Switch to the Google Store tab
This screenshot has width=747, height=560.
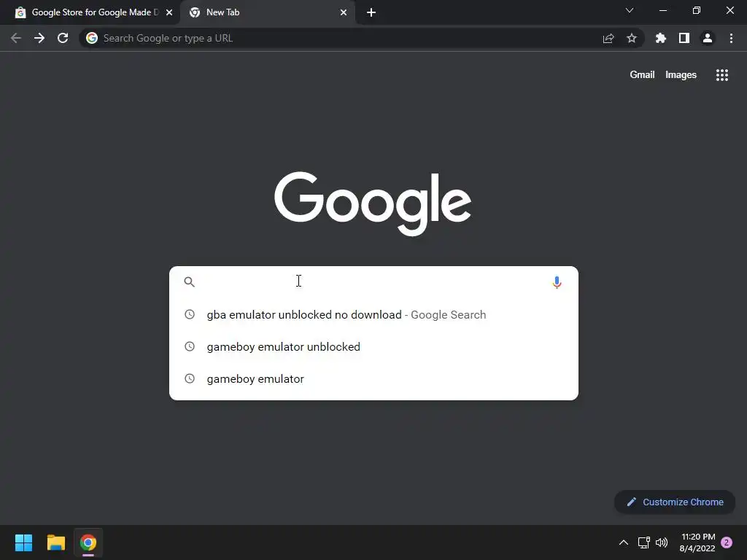tap(90, 12)
